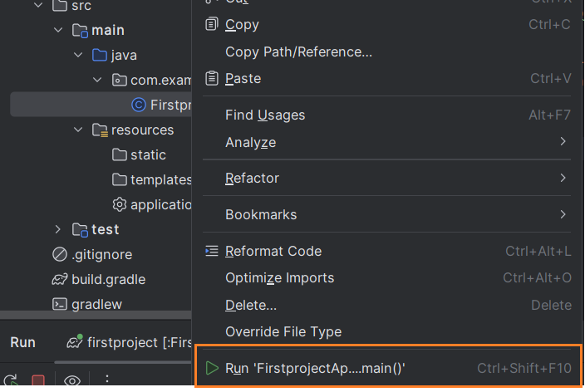Click the Paste clipboard icon
585x392 pixels.
[211, 78]
